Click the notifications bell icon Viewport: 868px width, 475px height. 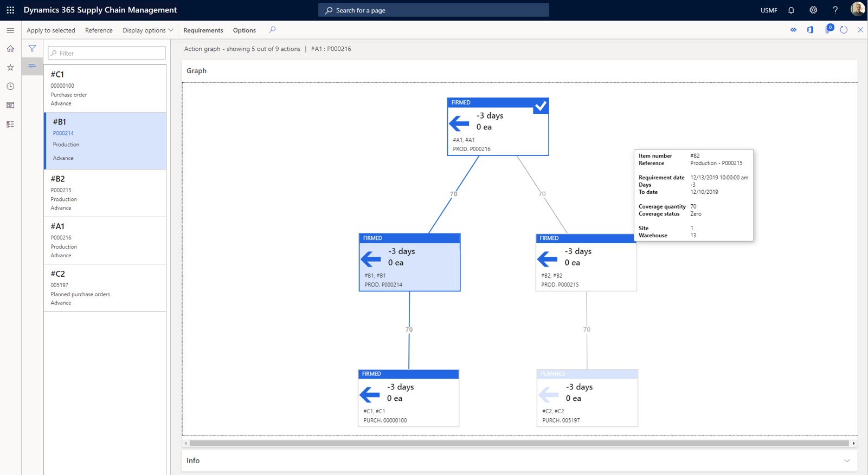pos(791,10)
